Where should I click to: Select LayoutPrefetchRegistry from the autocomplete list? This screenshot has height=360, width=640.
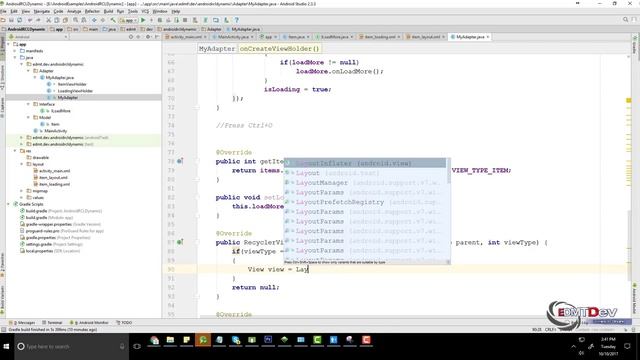[365, 202]
